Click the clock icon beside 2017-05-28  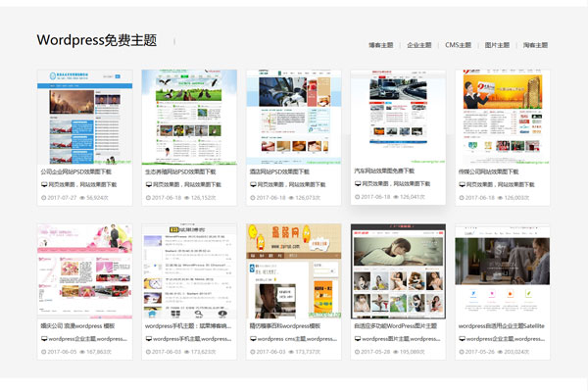click(x=357, y=352)
